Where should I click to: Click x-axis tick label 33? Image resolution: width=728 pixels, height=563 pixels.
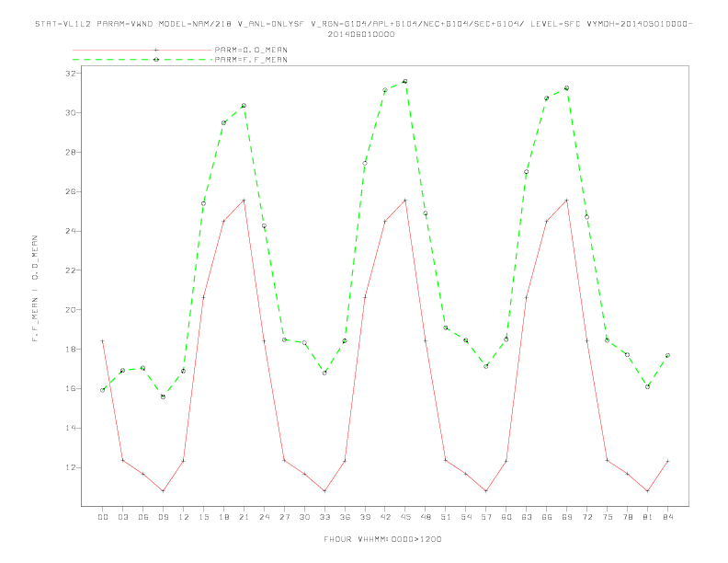[x=324, y=517]
